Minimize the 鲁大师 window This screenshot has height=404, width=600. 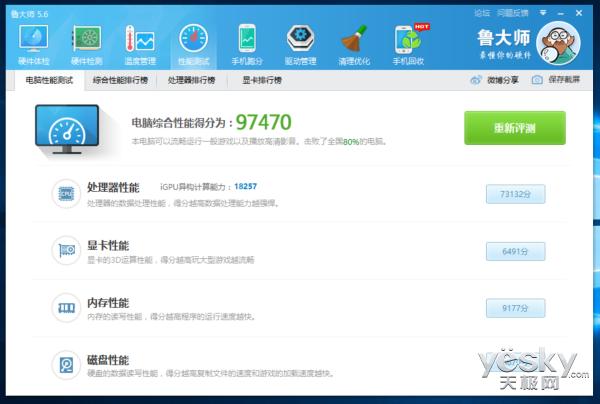(561, 13)
